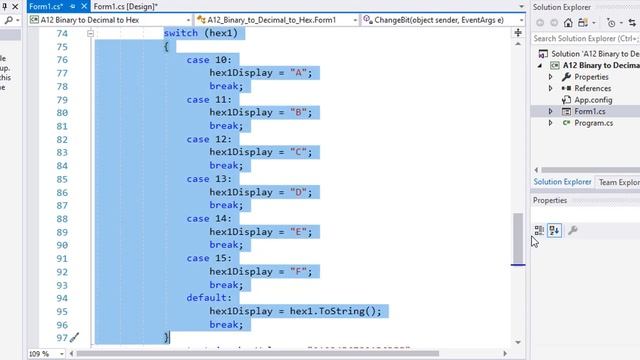The width and height of the screenshot is (640, 360).
Task: Switch to the Team Explorer tab
Action: [619, 182]
